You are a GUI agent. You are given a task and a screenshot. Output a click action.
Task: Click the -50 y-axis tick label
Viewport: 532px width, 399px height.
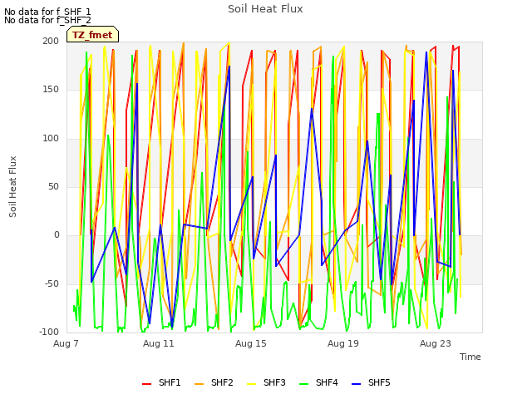(x=52, y=283)
